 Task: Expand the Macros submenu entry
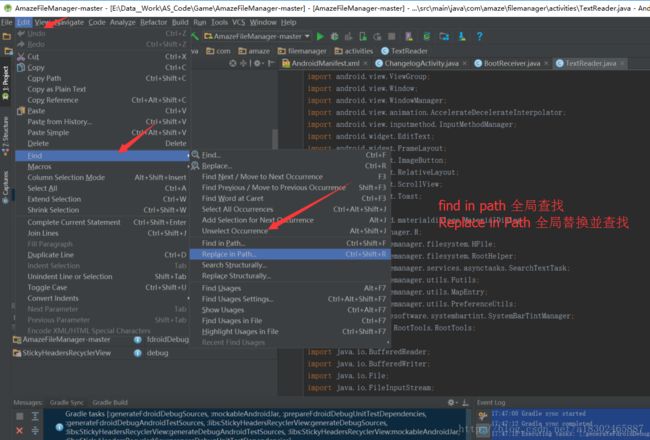102,166
